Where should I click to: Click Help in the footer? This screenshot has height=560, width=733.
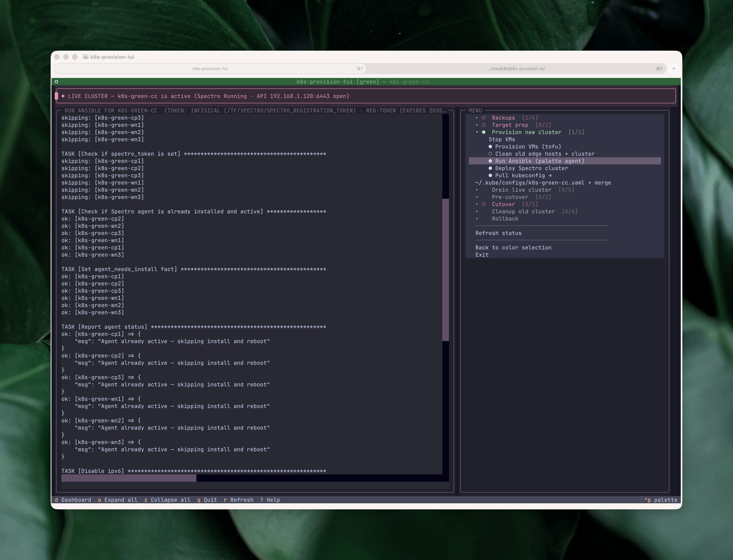click(x=270, y=500)
